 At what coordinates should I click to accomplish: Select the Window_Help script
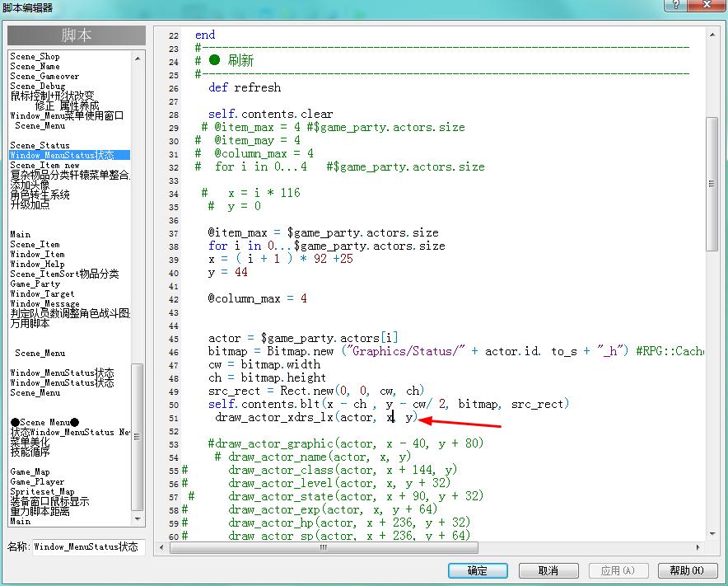point(37,264)
